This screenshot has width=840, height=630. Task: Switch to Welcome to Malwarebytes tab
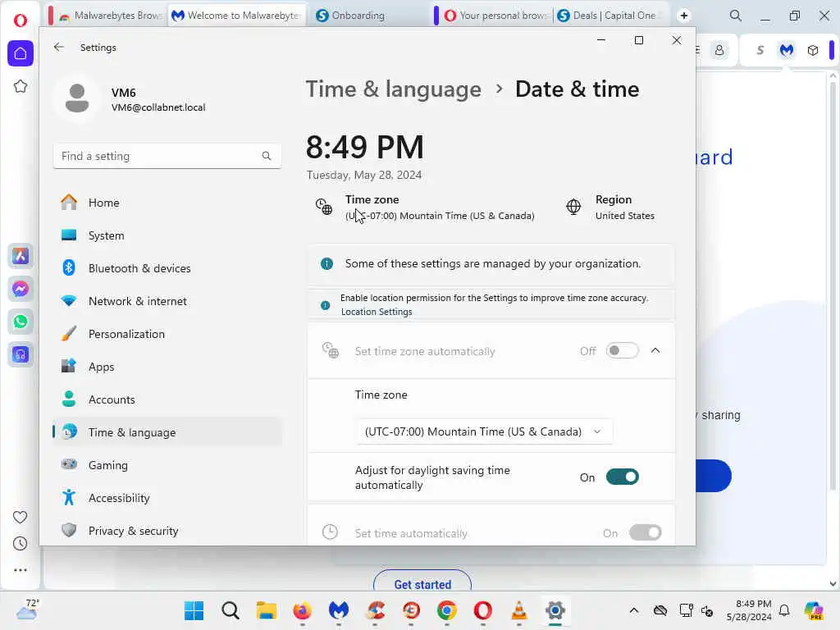coord(237,16)
